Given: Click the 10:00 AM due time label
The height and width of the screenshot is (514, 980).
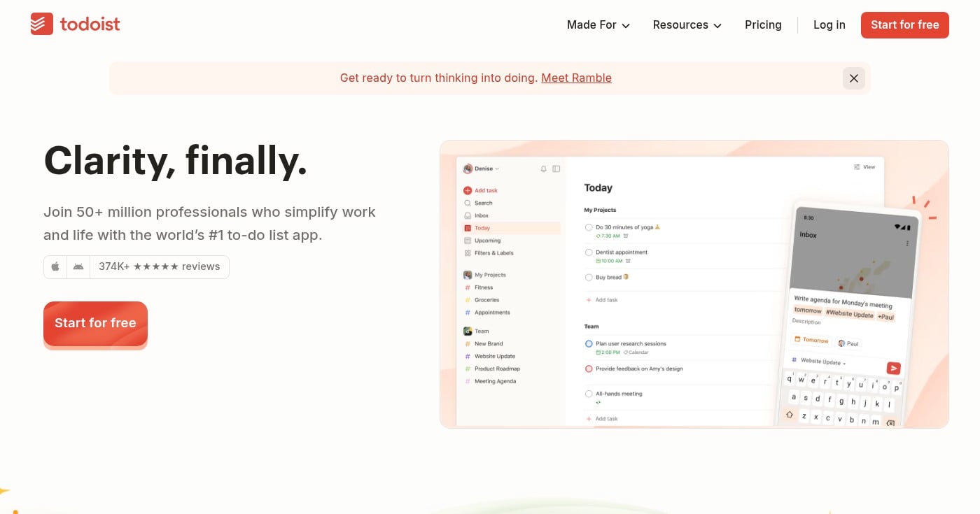Looking at the screenshot, I should pos(609,261).
